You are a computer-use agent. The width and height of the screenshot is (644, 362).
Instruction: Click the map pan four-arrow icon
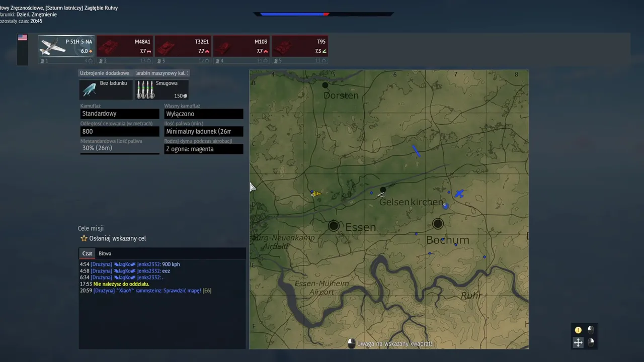(578, 342)
